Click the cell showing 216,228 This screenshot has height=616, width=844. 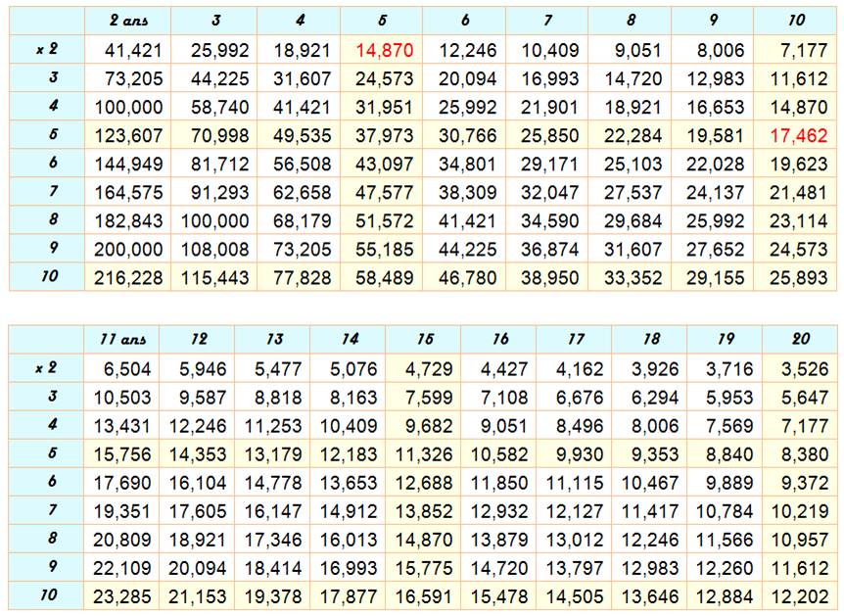(x=128, y=278)
